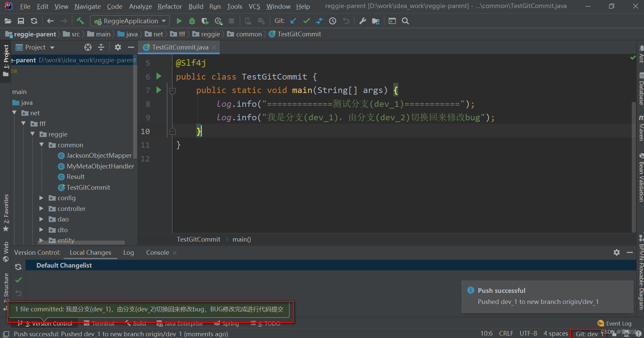Expand the controller folder
Image resolution: width=644 pixels, height=338 pixels.
(x=41, y=209)
